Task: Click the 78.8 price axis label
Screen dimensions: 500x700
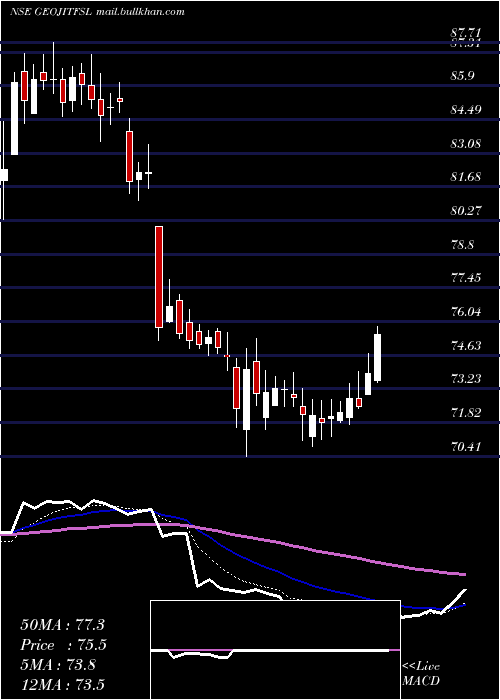Action: pyautogui.click(x=462, y=245)
